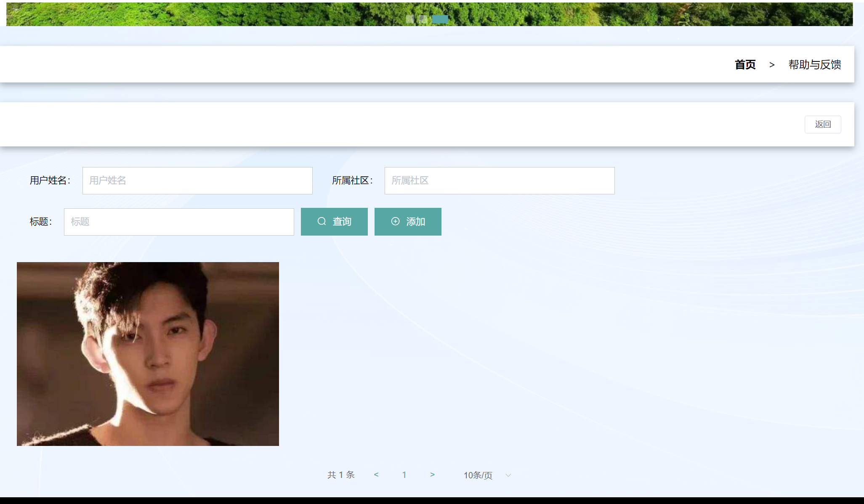864x504 pixels.
Task: Click the plus icon on 添加 button
Action: (395, 221)
